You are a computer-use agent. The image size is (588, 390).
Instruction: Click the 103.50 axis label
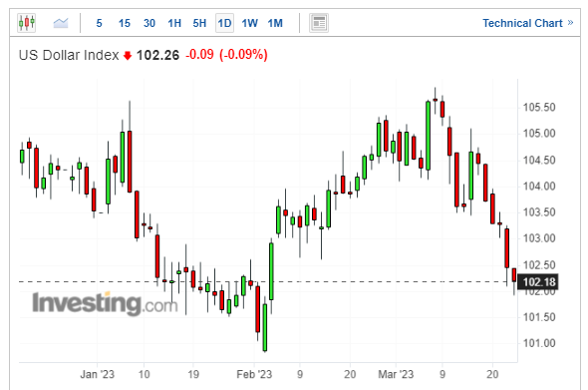click(x=539, y=212)
